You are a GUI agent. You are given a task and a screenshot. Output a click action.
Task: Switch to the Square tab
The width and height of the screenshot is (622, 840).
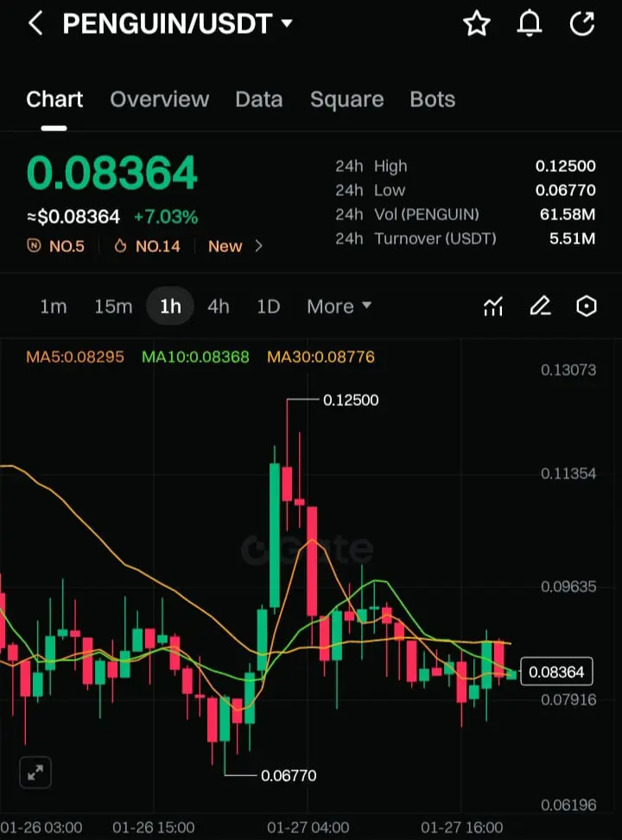(347, 99)
